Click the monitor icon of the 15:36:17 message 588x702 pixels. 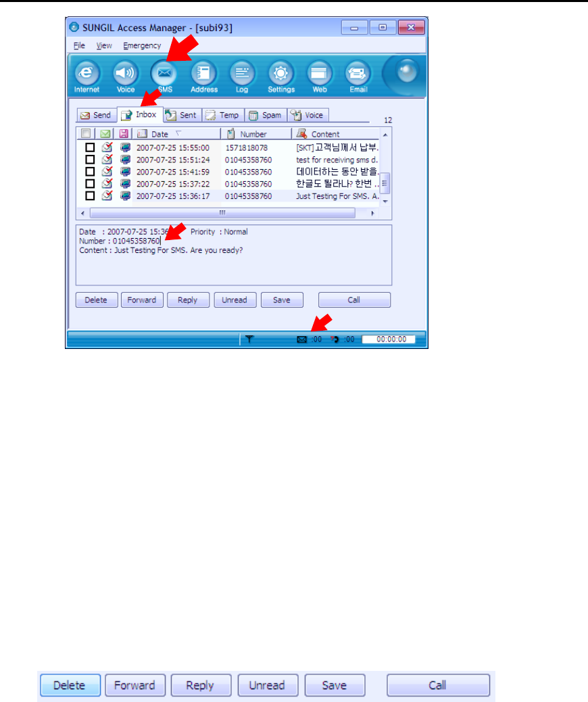click(x=125, y=195)
